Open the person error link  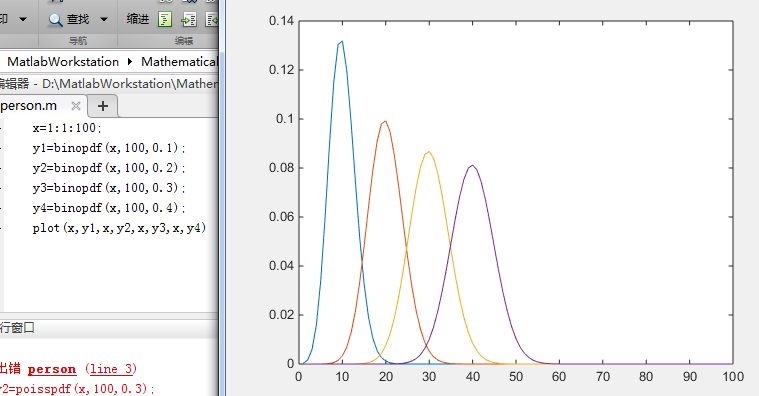coord(52,369)
